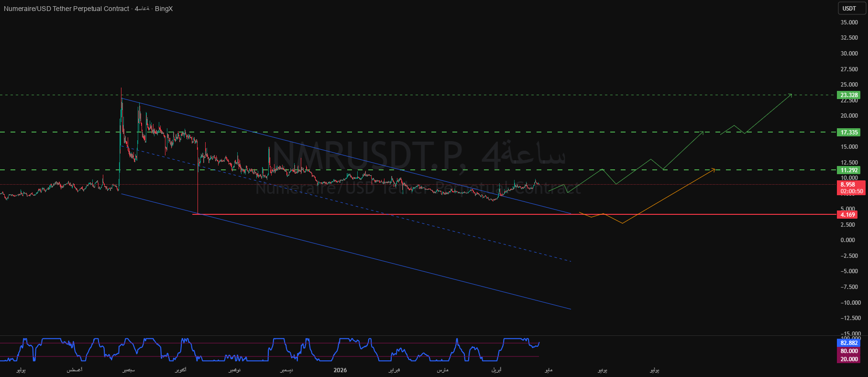Select the 11.292 green price label

tap(849, 170)
